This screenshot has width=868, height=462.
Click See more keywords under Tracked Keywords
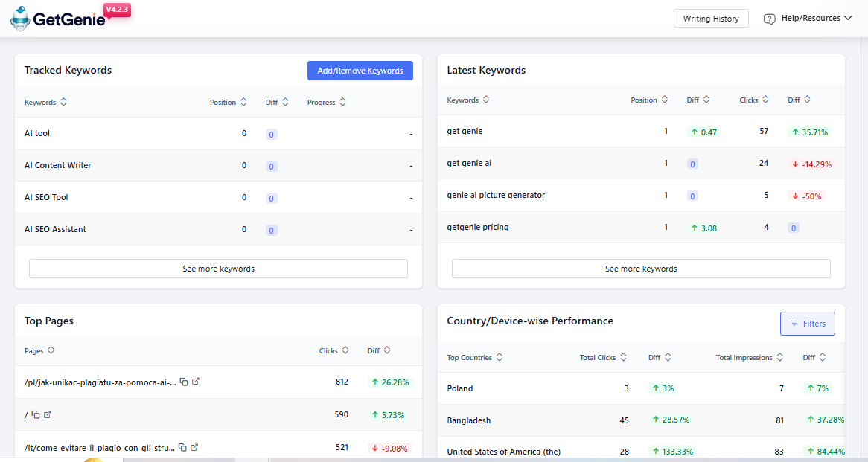[218, 269]
